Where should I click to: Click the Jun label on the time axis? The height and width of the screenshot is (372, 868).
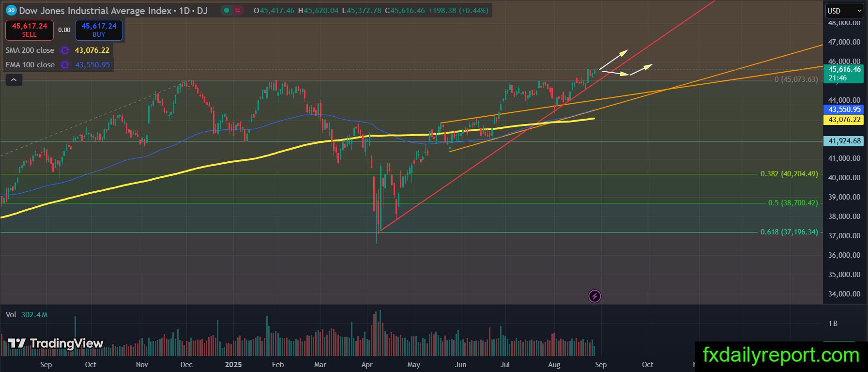pos(460,365)
